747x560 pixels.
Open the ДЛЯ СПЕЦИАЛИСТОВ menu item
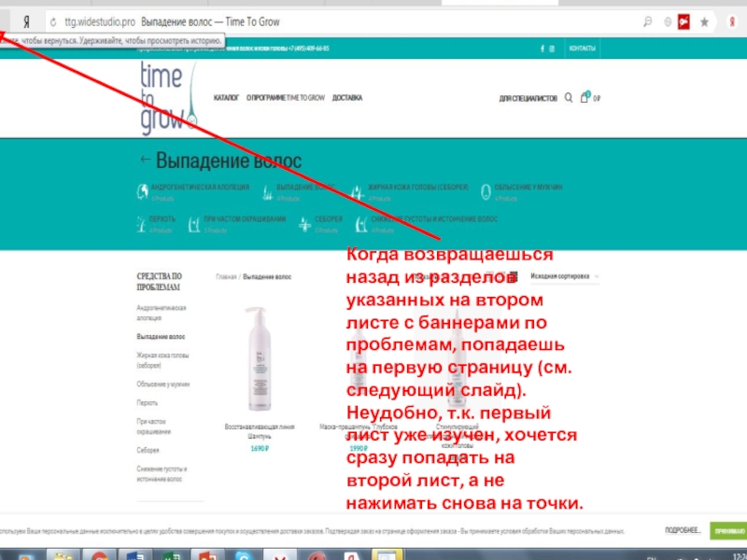click(x=528, y=98)
